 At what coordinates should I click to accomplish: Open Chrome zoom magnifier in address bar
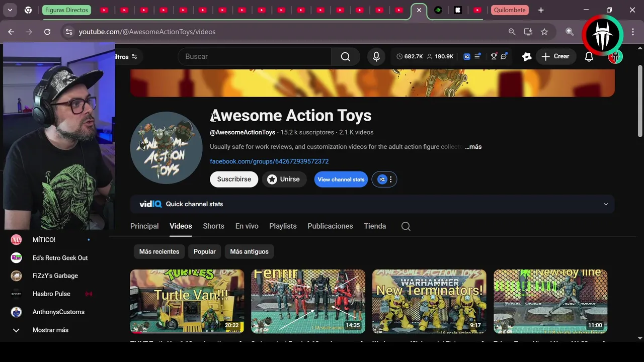click(x=512, y=32)
